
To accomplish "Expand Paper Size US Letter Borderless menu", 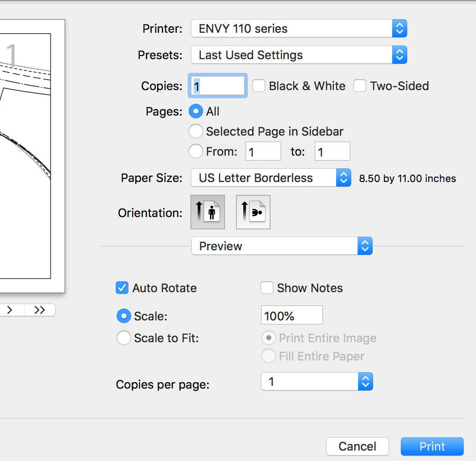I will [x=271, y=178].
